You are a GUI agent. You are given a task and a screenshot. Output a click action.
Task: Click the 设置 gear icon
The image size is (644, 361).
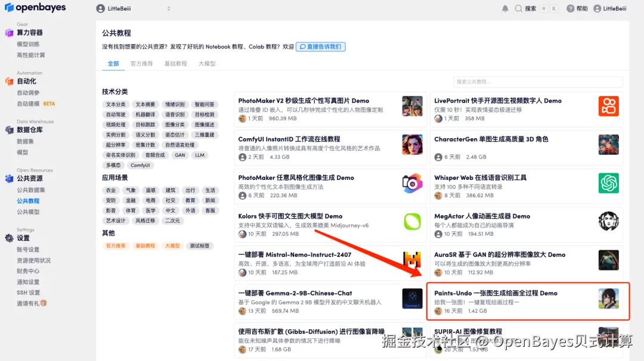pos(9,238)
